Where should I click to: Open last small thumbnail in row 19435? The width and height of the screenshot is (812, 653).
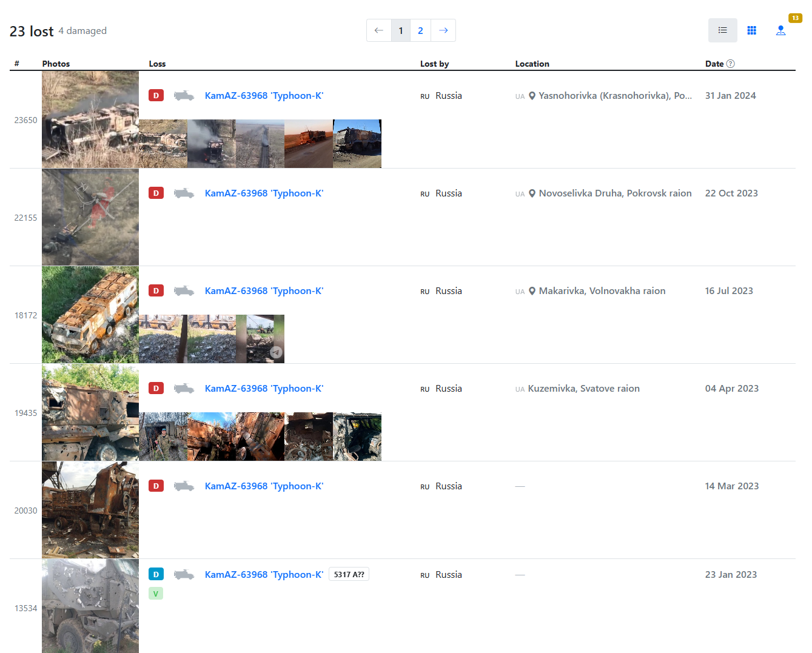[x=357, y=437]
